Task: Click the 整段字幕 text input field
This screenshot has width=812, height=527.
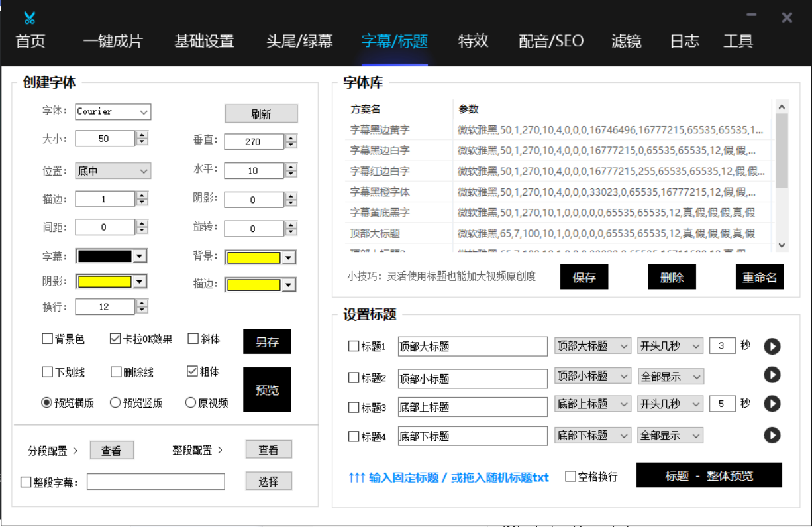Action: pos(156,481)
